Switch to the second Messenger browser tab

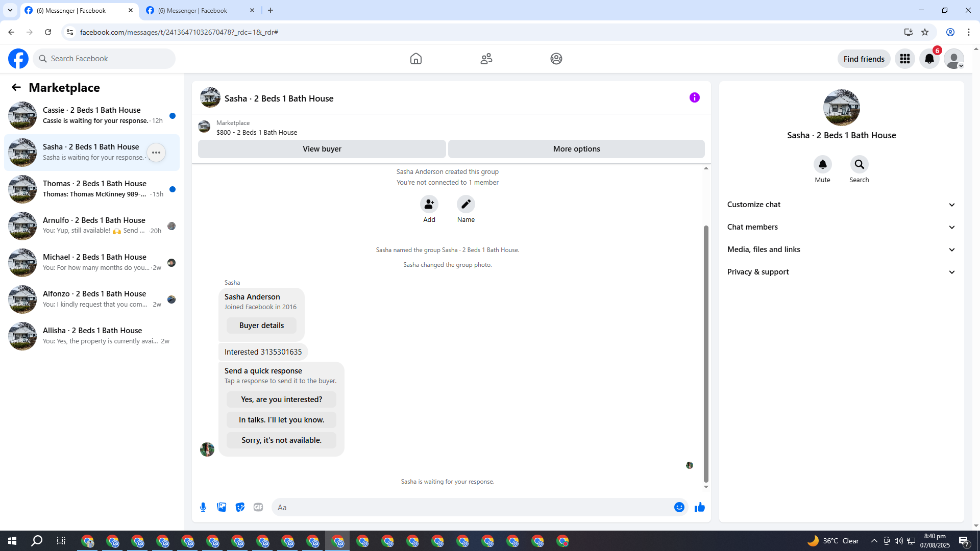(x=201, y=10)
